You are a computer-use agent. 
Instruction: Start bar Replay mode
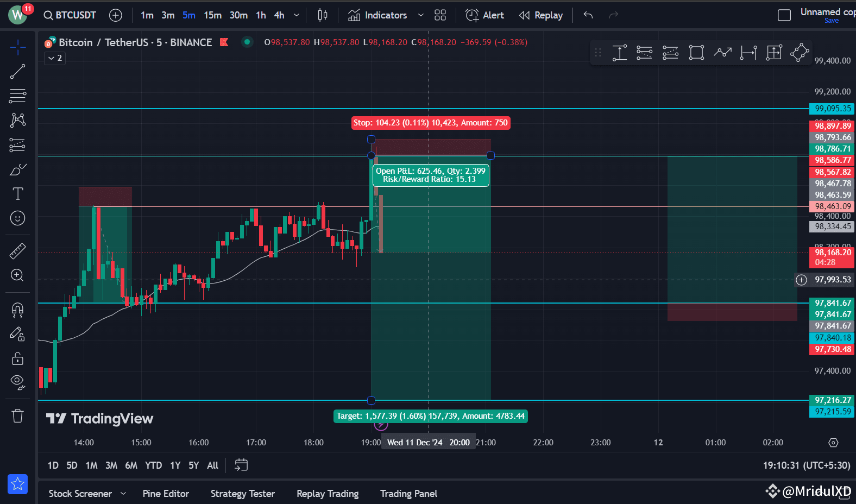[x=540, y=15]
